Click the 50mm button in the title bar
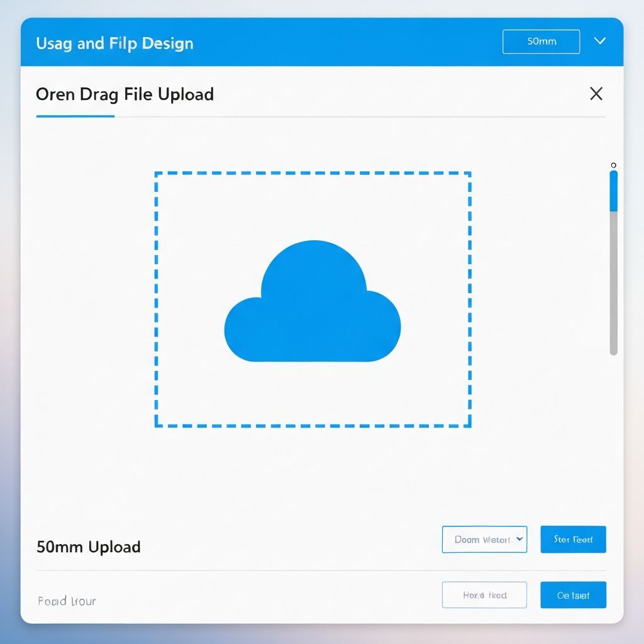 click(541, 42)
